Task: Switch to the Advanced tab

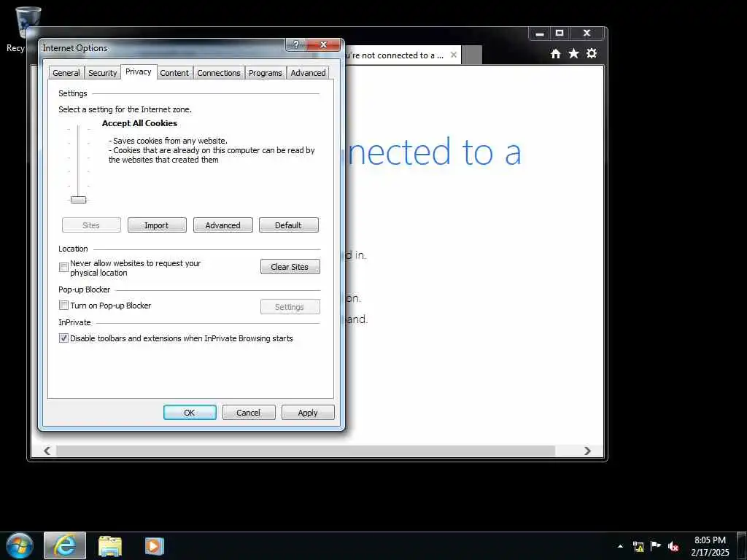Action: click(309, 73)
